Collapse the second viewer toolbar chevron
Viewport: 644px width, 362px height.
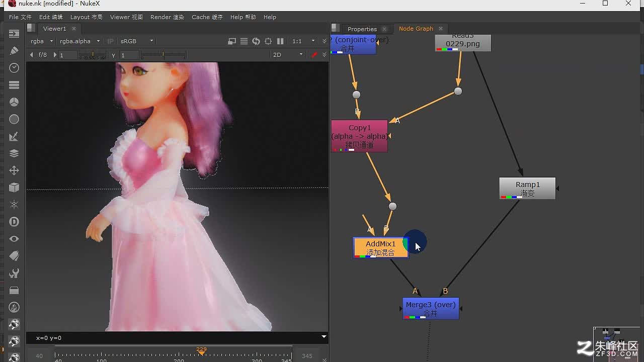point(324,55)
